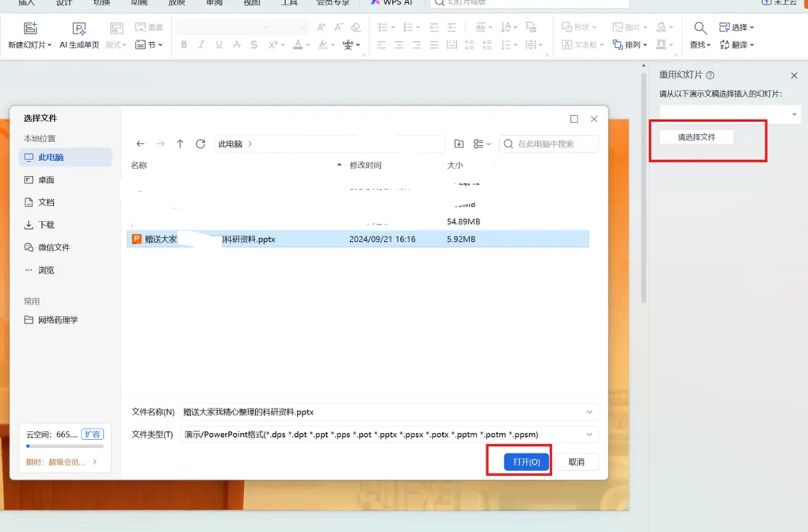Open the 网络药理学 folder shortcut
This screenshot has height=532, width=808.
pyautogui.click(x=65, y=320)
